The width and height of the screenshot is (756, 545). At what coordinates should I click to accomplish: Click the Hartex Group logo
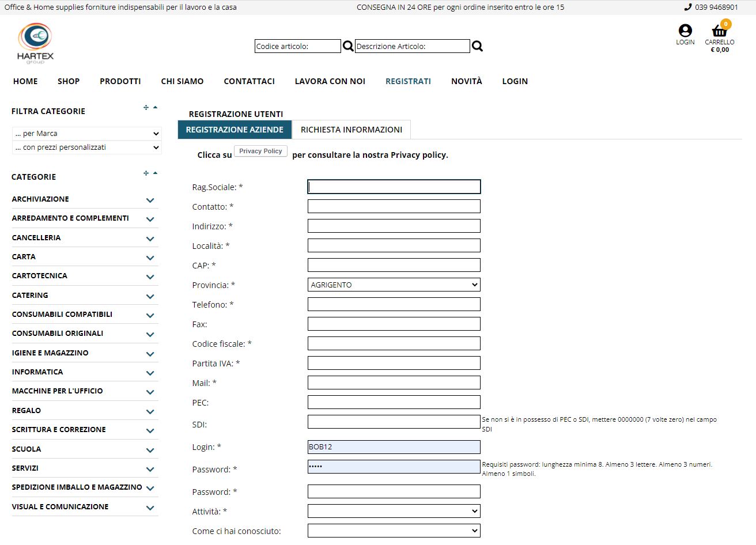(35, 43)
